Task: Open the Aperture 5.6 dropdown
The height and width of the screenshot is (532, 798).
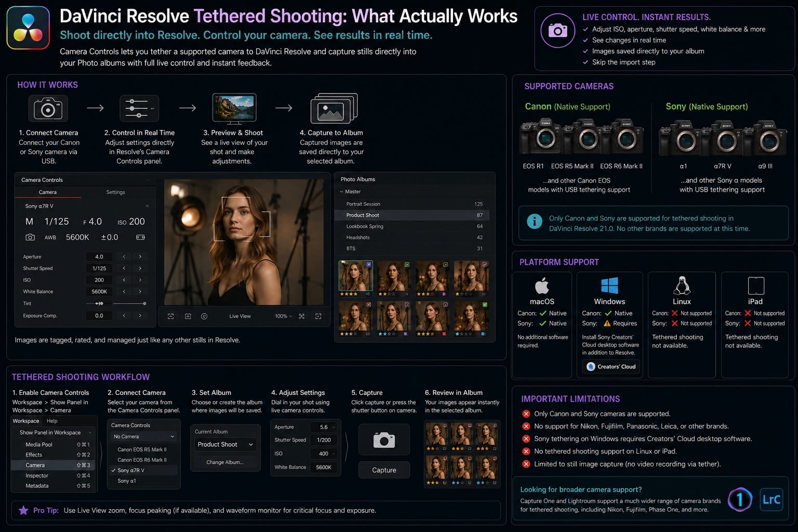Action: click(324, 427)
